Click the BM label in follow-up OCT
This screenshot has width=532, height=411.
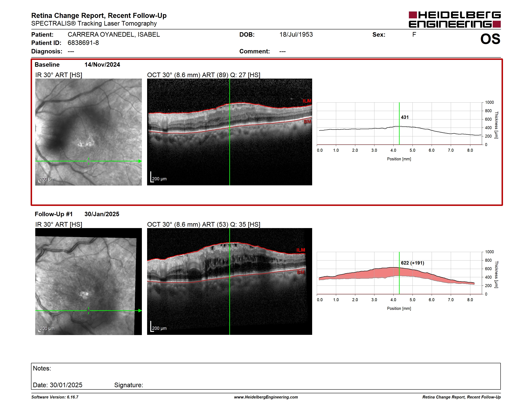301,272
